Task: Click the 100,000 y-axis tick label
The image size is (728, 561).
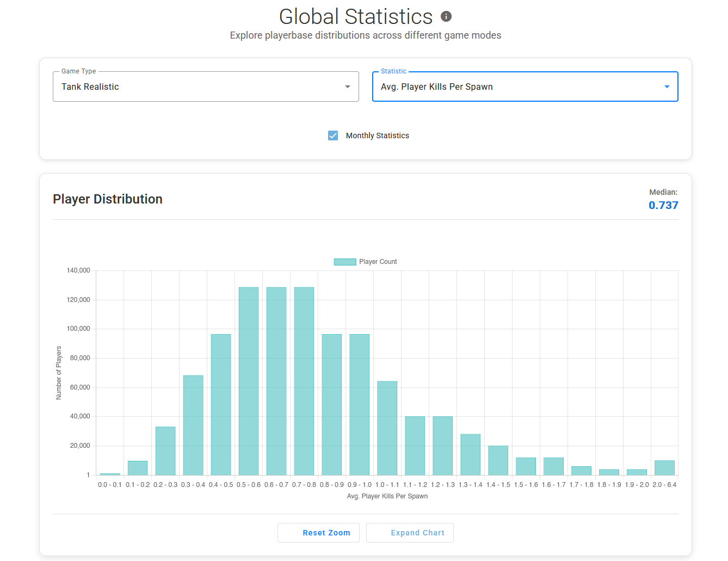Action: click(78, 329)
